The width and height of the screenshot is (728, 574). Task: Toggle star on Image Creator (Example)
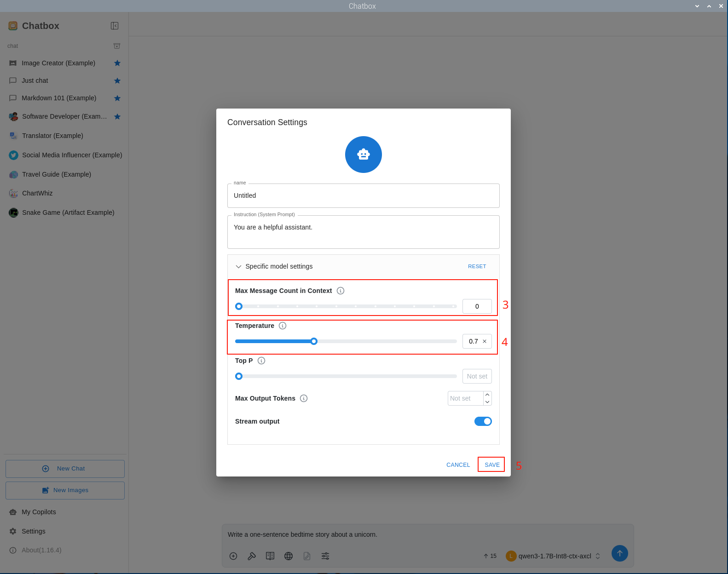pyautogui.click(x=117, y=63)
